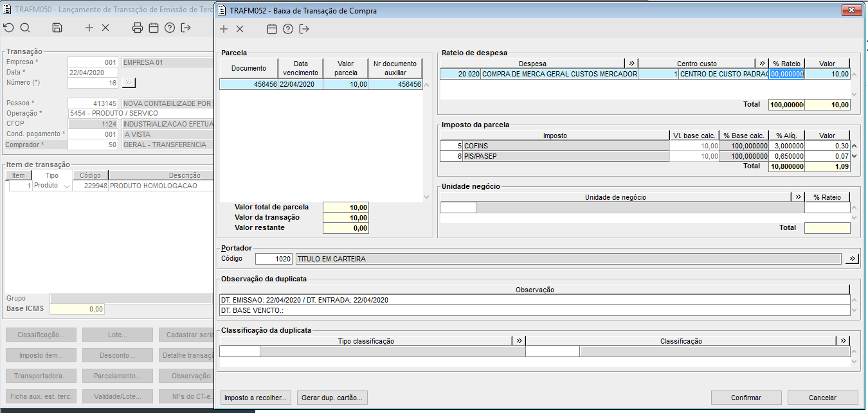Click the Empresa code field
The height and width of the screenshot is (413, 868).
pos(93,62)
